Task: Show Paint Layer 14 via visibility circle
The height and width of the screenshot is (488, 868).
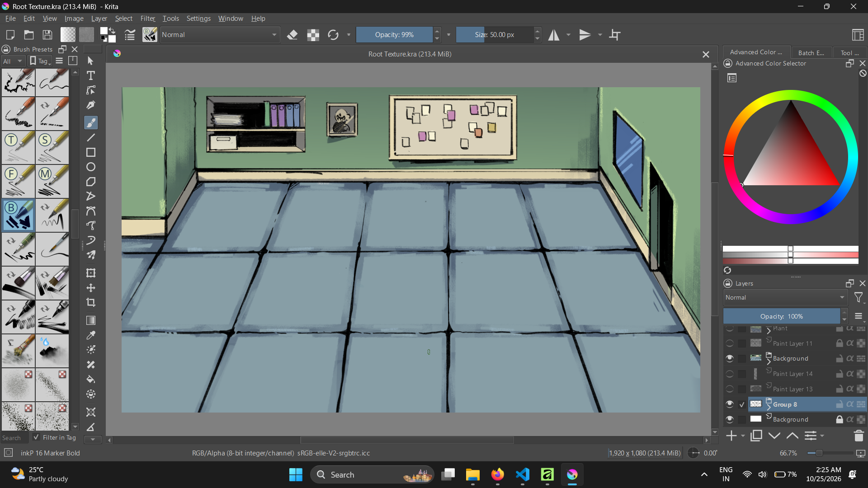Action: pos(729,374)
